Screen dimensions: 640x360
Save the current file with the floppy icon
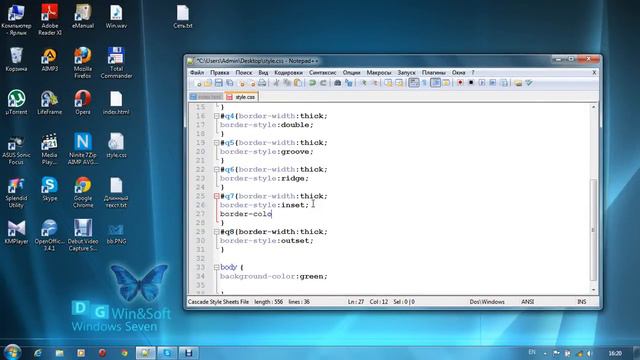coord(219,83)
